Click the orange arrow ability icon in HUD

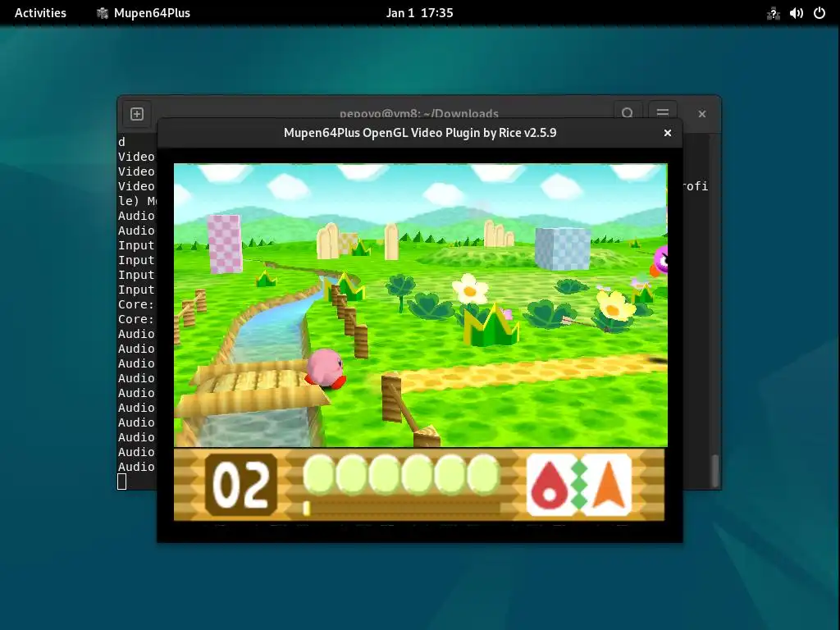point(609,484)
